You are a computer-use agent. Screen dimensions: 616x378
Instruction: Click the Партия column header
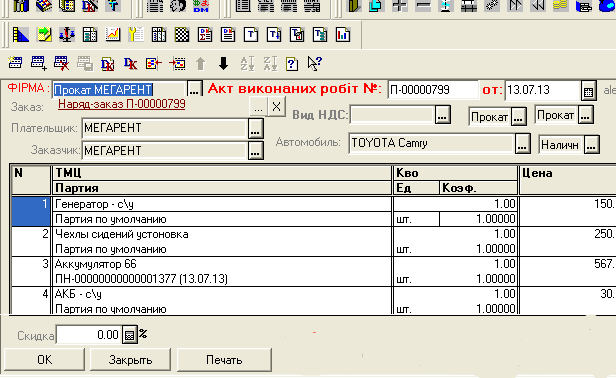222,188
